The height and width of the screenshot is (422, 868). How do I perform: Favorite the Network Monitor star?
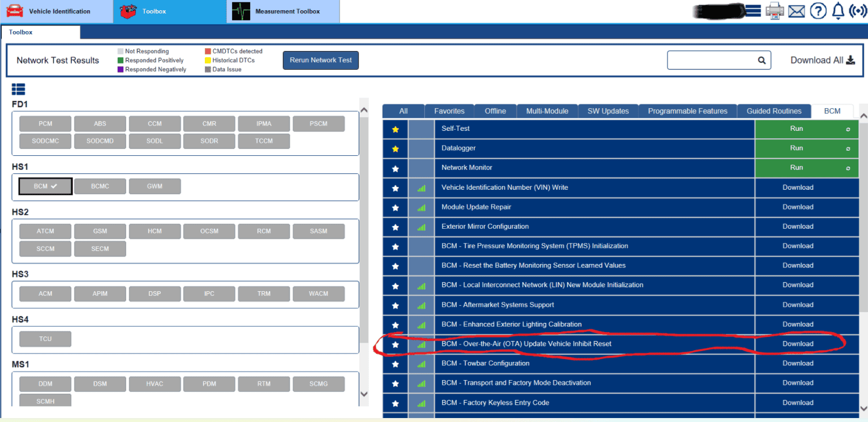click(396, 168)
